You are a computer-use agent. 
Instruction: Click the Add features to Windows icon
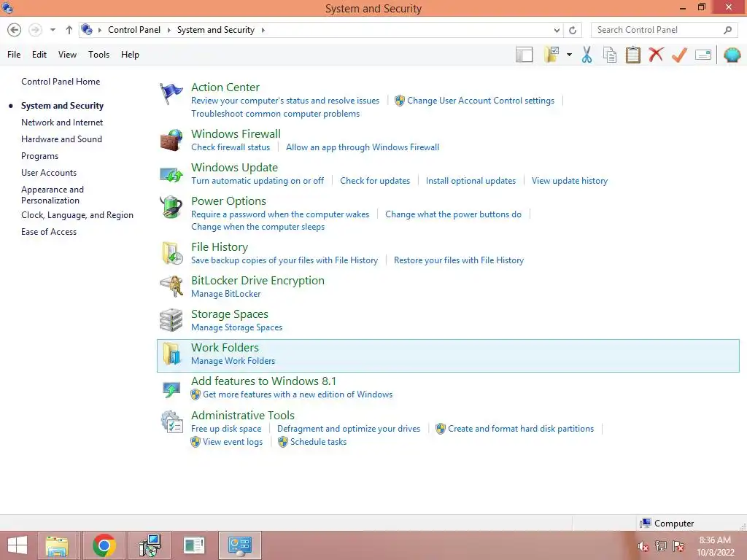pos(171,389)
